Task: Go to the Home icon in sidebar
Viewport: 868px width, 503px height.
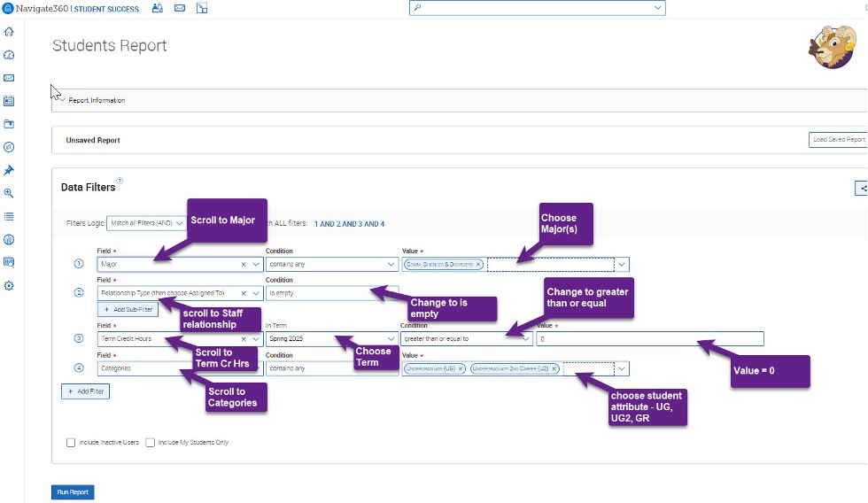Action: coord(9,32)
